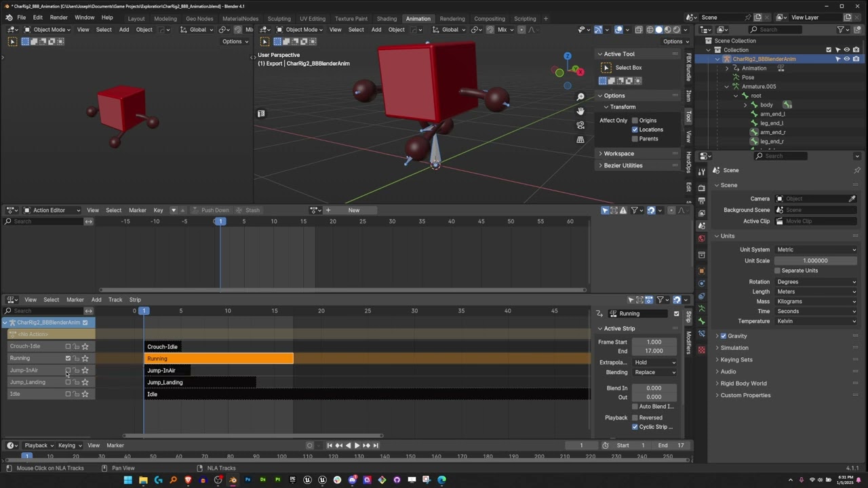Check the Crouch-Idle track mute checkbox
This screenshot has height=488, width=868.
pos(68,346)
